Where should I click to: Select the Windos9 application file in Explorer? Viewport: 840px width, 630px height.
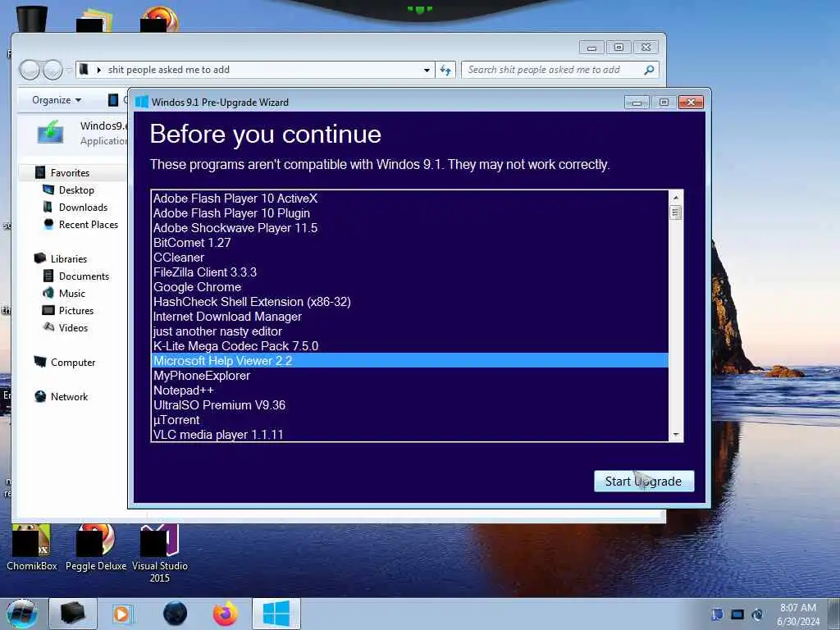tap(80, 133)
